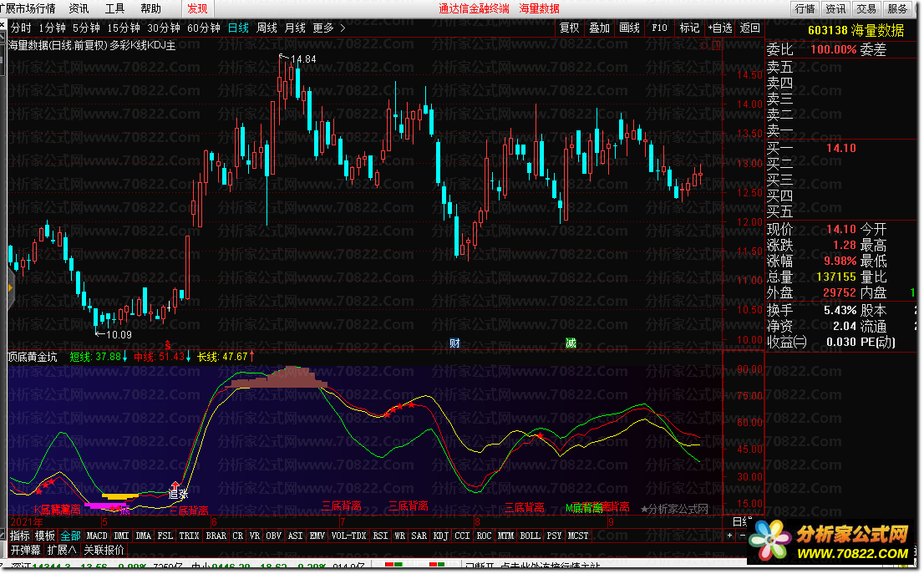Switch to 分时 intraday view
Viewport: 924px width, 574px height.
point(21,28)
